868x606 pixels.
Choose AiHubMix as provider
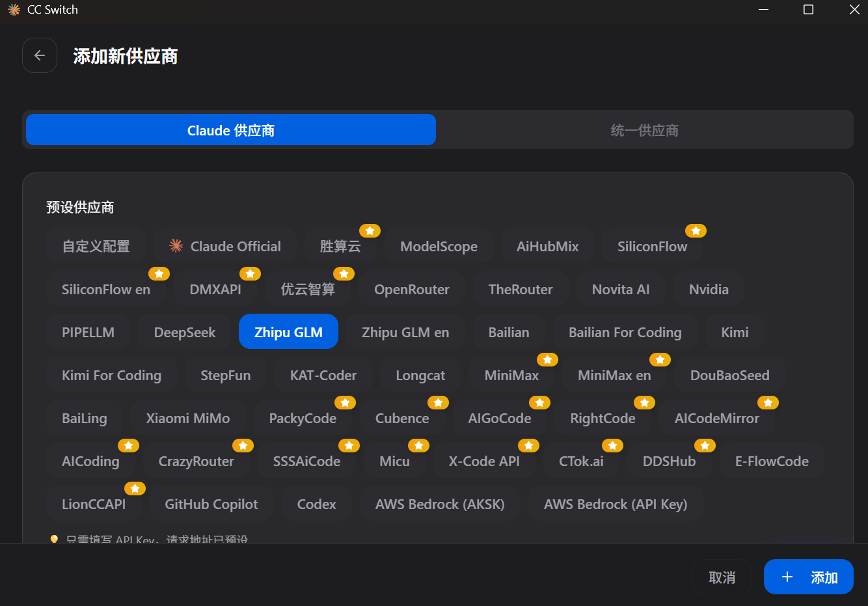(547, 246)
